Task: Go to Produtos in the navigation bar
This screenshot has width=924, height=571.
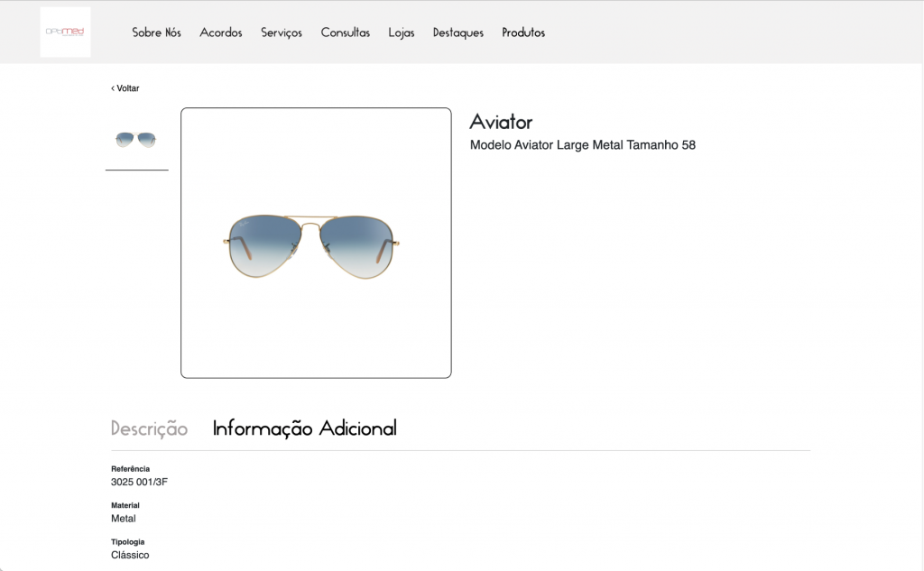Action: point(523,32)
